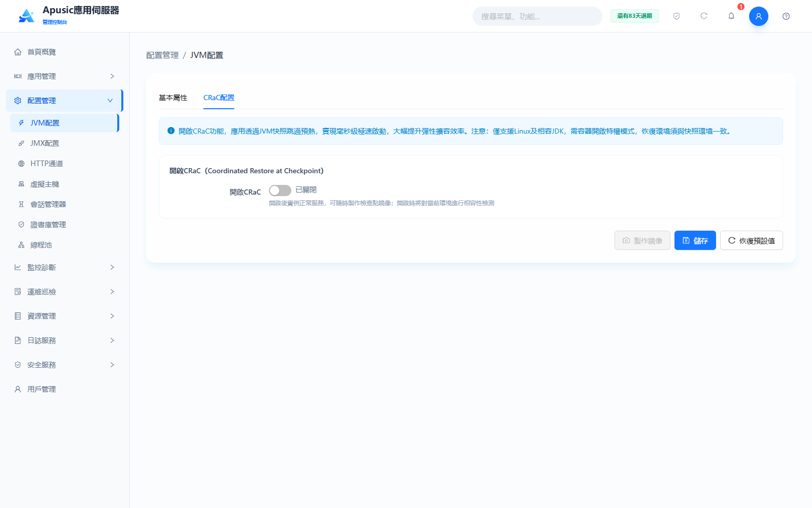Switch to the 基本屬性 tab
The height and width of the screenshot is (508, 812).
pyautogui.click(x=173, y=98)
